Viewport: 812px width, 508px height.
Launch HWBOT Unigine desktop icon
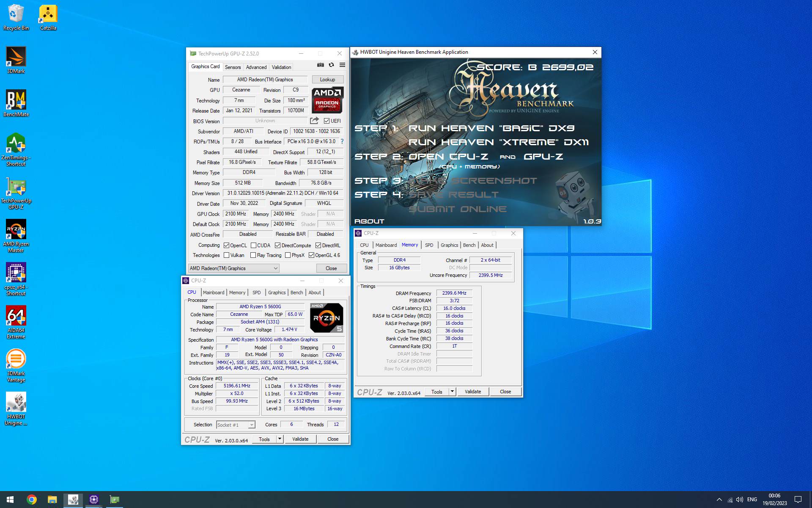[x=16, y=409]
